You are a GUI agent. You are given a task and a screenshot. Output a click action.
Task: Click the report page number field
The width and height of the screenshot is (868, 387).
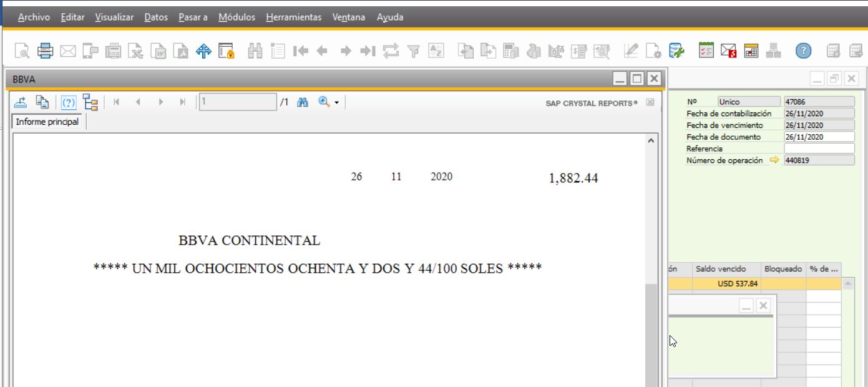237,102
